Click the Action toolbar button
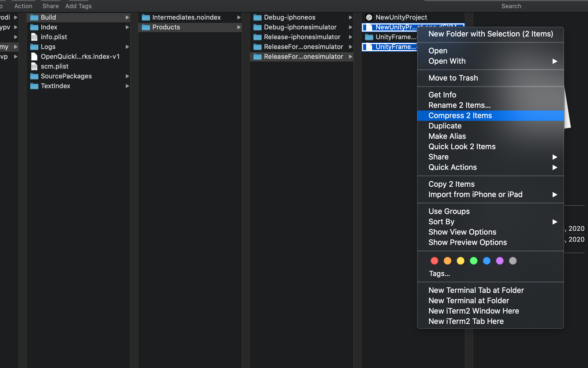The height and width of the screenshot is (368, 588). coord(23,6)
